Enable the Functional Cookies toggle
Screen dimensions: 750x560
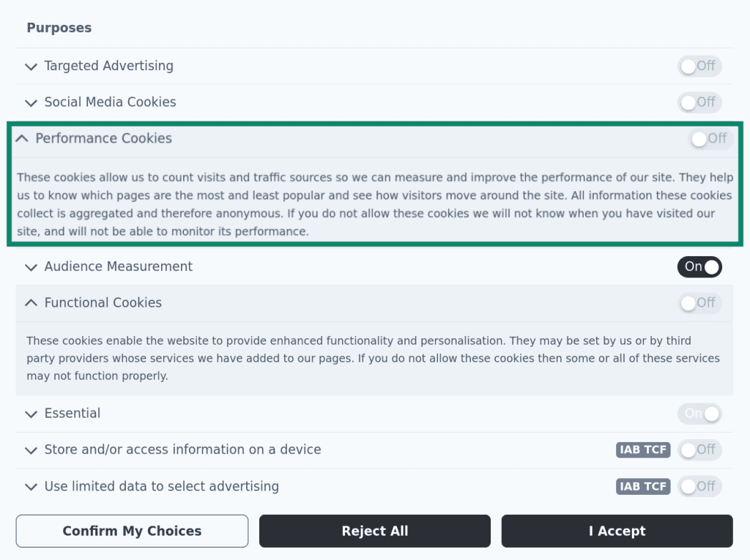point(699,303)
